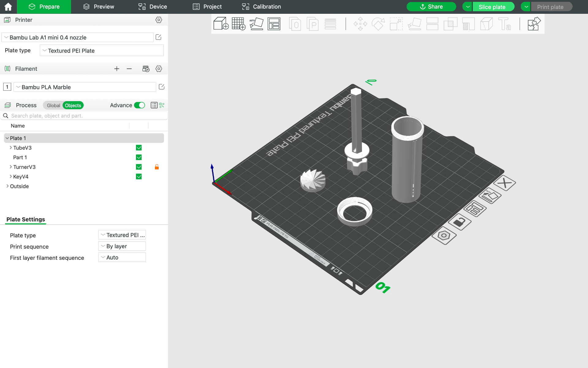Click the Add cube primitive icon
This screenshot has width=588, height=368.
click(221, 24)
